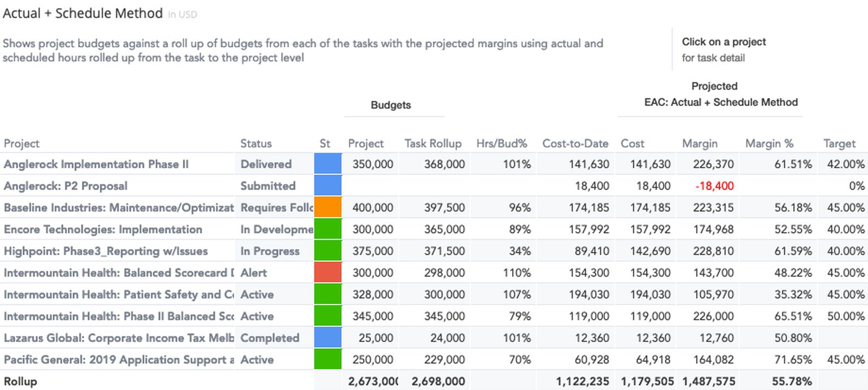
Task: Open Anglerock Implementation Phase II project
Action: [x=96, y=164]
